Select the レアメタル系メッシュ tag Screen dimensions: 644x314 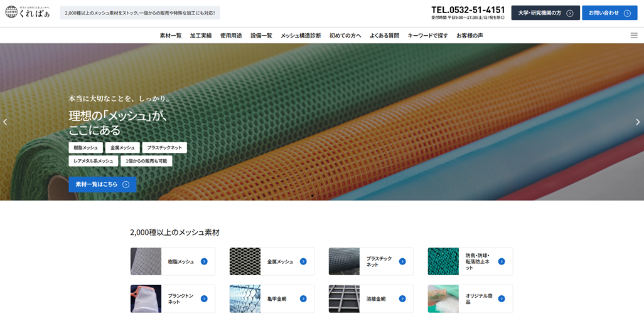[94, 161]
